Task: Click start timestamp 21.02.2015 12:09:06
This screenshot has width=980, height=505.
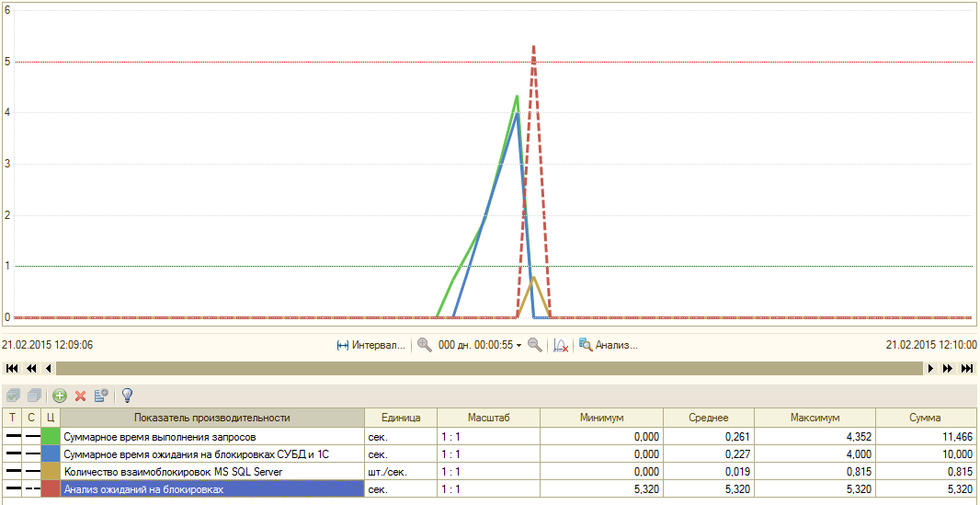Action: pos(48,344)
